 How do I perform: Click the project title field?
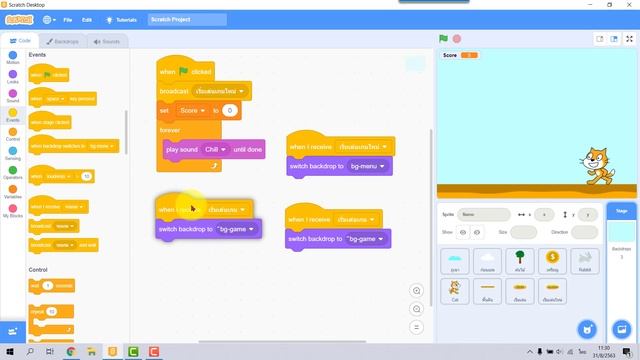(187, 20)
